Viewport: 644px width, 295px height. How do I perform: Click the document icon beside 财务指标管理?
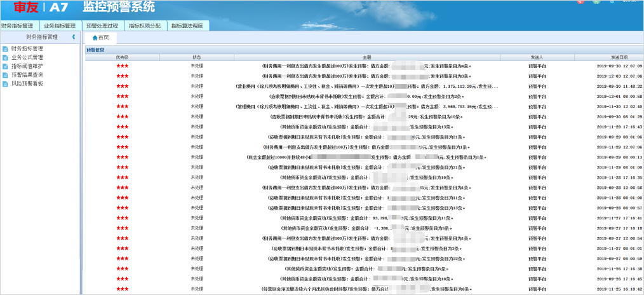point(5,48)
